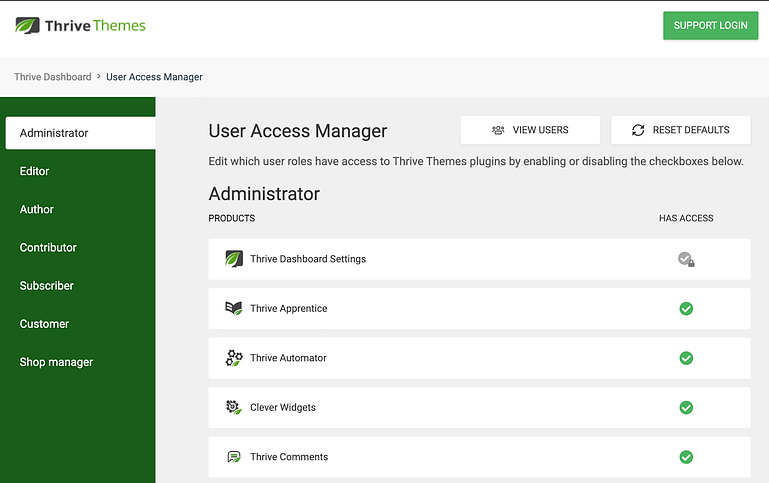Toggle access for Thrive Comments
Image resolution: width=769 pixels, height=483 pixels.
point(686,457)
